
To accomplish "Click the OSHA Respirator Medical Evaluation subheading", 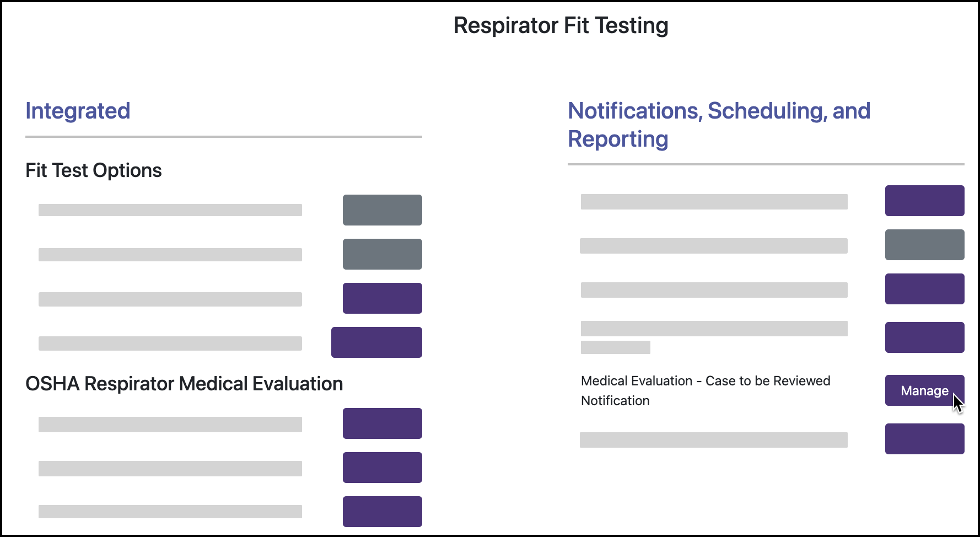I will click(184, 384).
